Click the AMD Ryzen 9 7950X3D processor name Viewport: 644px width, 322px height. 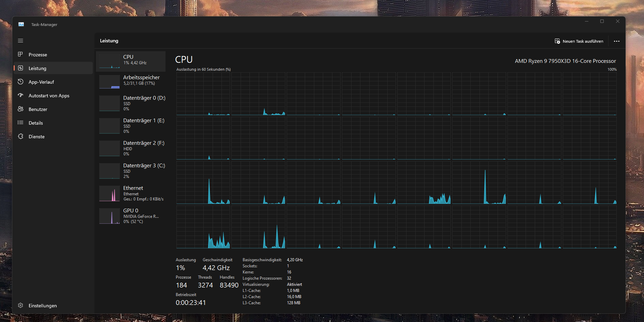(x=565, y=61)
